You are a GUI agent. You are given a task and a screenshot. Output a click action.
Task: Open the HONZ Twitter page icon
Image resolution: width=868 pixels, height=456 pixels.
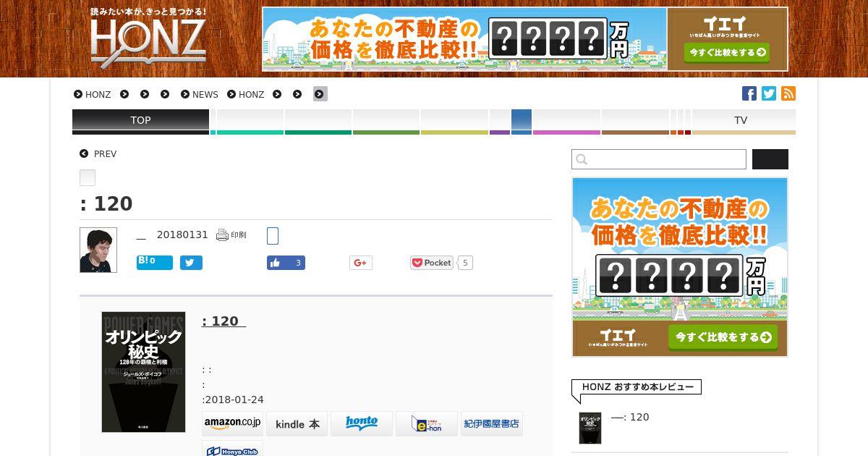tap(769, 93)
